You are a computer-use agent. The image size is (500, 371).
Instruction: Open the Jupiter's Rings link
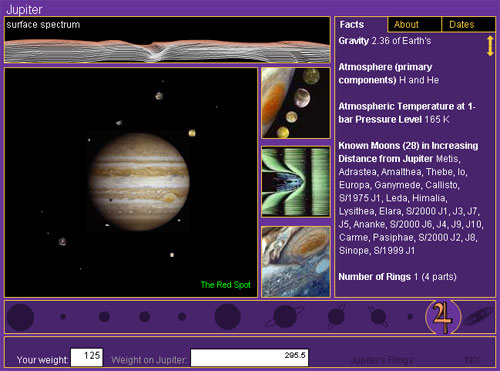382,360
